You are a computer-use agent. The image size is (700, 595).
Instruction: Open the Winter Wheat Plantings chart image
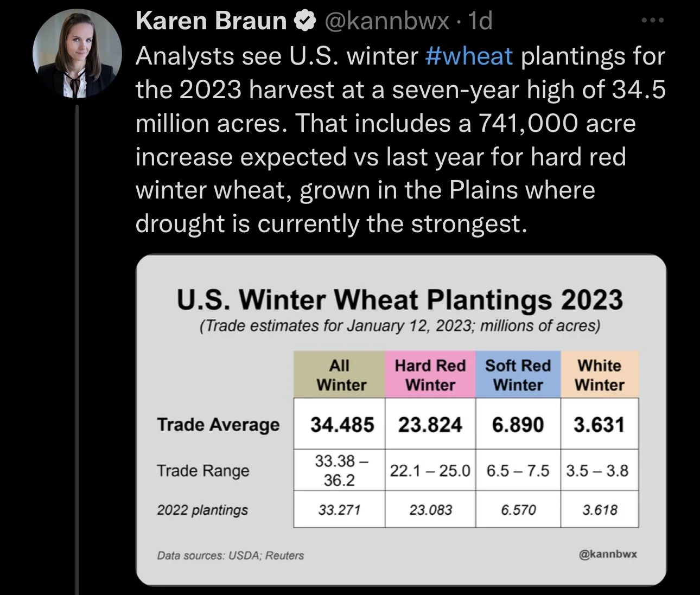tap(400, 420)
